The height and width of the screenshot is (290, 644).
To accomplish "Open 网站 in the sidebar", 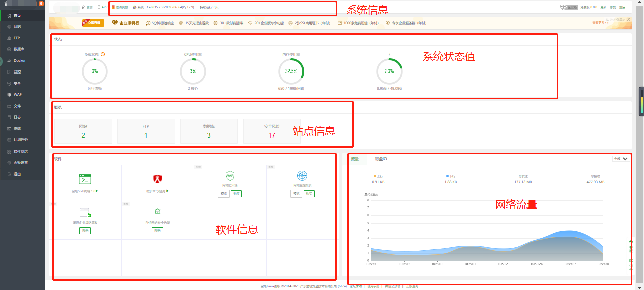I will click(23, 26).
